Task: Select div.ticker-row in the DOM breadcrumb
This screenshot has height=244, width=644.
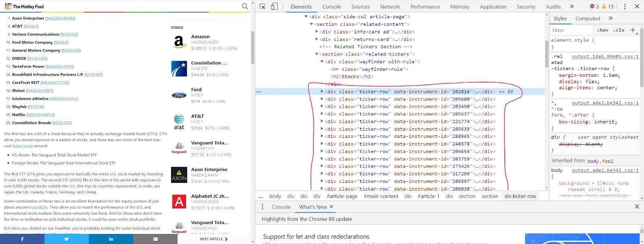Action: coord(520,196)
